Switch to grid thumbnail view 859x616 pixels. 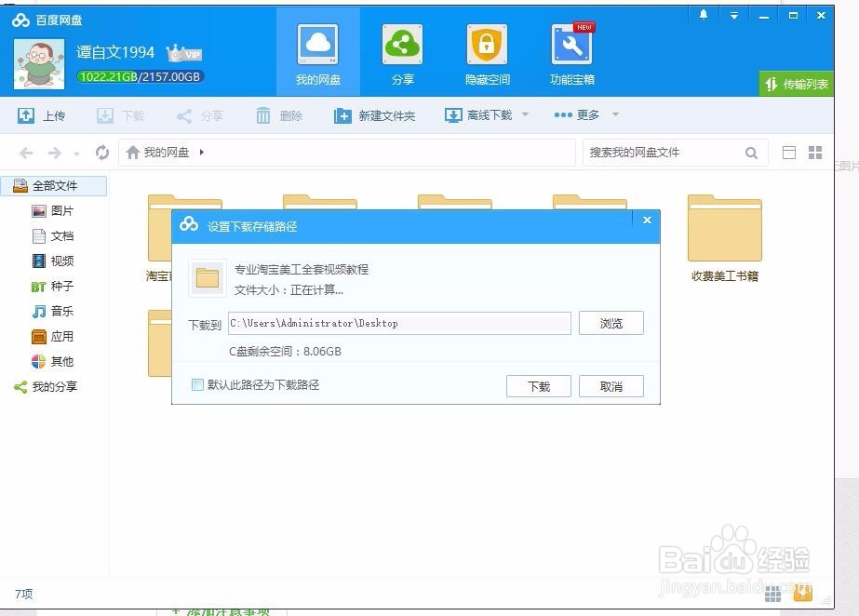(815, 153)
